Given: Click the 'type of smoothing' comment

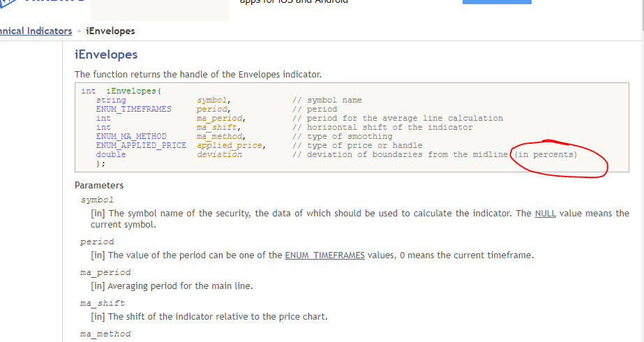Looking at the screenshot, I should [350, 136].
